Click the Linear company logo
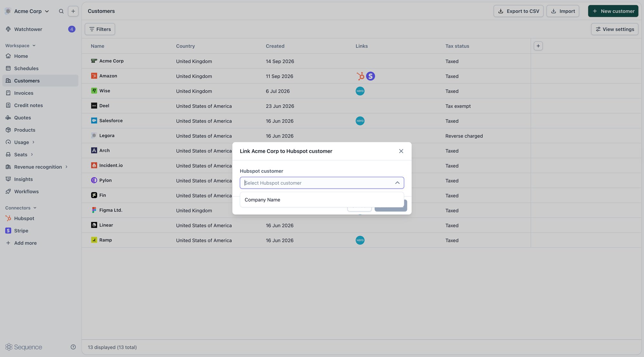Viewport: 644px width, 357px height. [x=94, y=225]
